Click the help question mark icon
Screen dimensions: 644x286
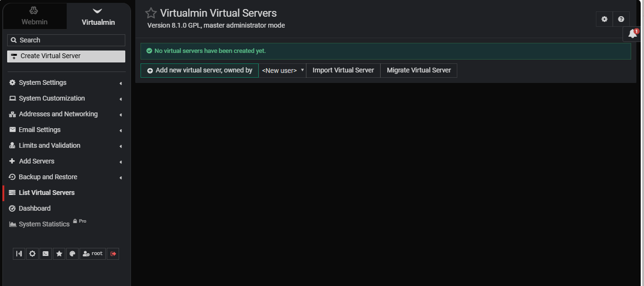[x=621, y=19]
